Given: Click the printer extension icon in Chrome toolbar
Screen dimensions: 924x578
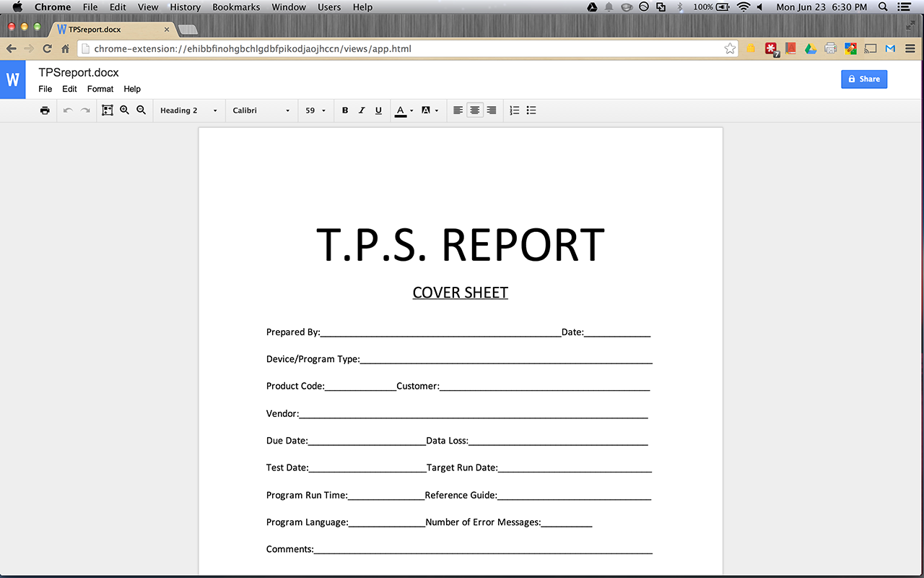Looking at the screenshot, I should 831,48.
